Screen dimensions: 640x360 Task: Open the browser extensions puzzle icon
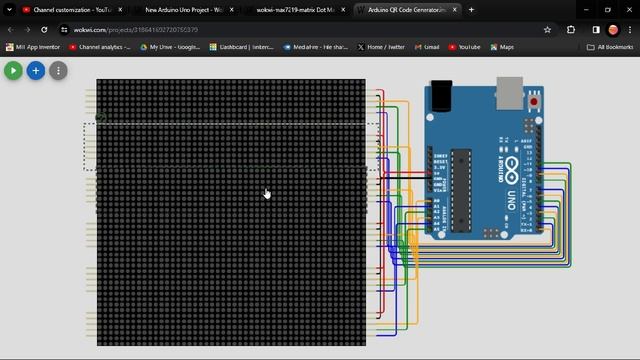[571, 30]
